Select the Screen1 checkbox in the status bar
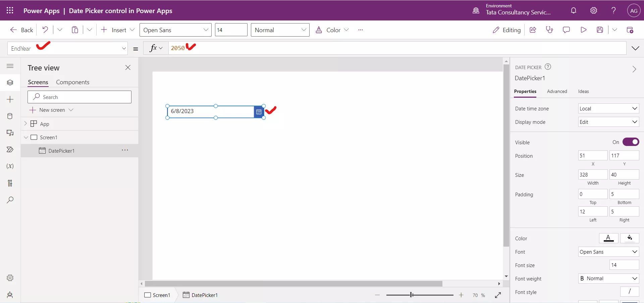Screen dimensions: 644x303 click(148, 295)
